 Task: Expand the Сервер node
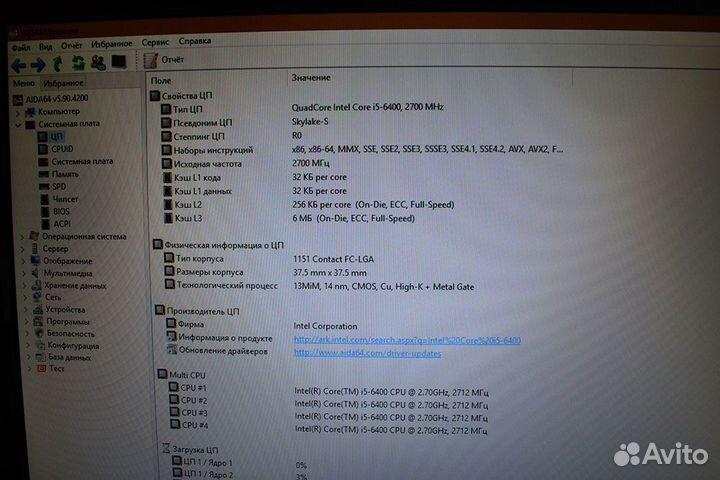coord(22,249)
